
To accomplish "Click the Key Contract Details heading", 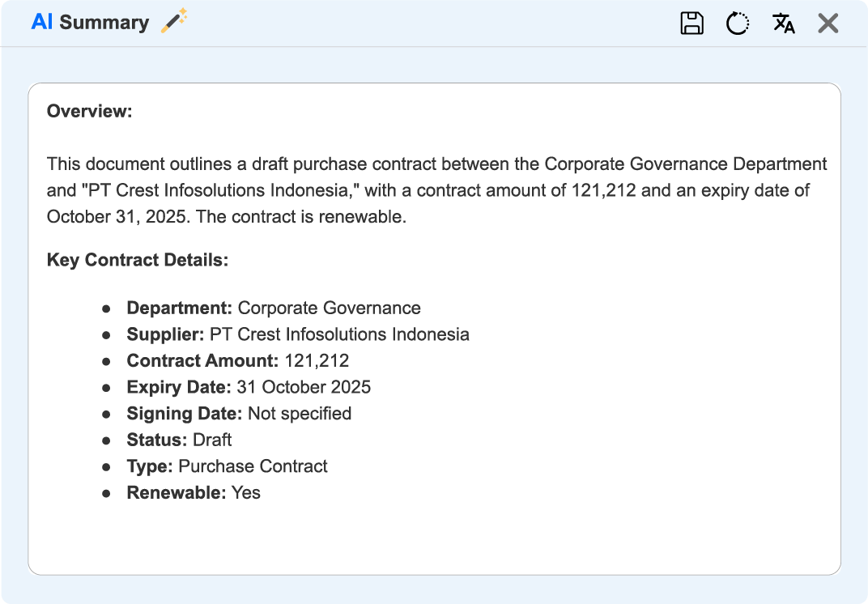I will pyautogui.click(x=138, y=260).
